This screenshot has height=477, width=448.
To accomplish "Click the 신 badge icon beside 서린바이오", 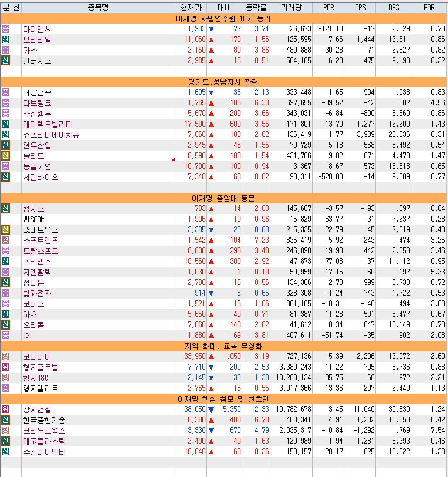I will click(6, 177).
